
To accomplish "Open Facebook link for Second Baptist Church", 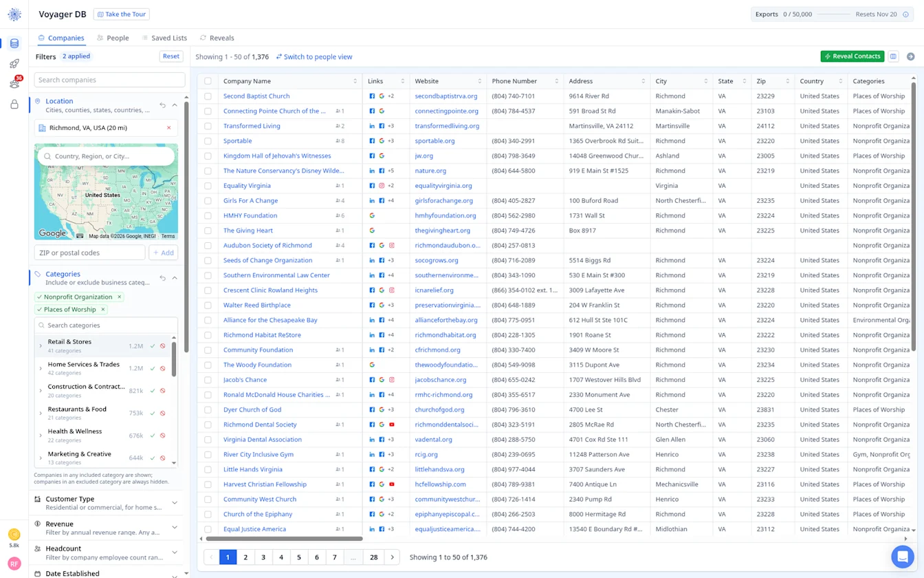I will coord(373,96).
